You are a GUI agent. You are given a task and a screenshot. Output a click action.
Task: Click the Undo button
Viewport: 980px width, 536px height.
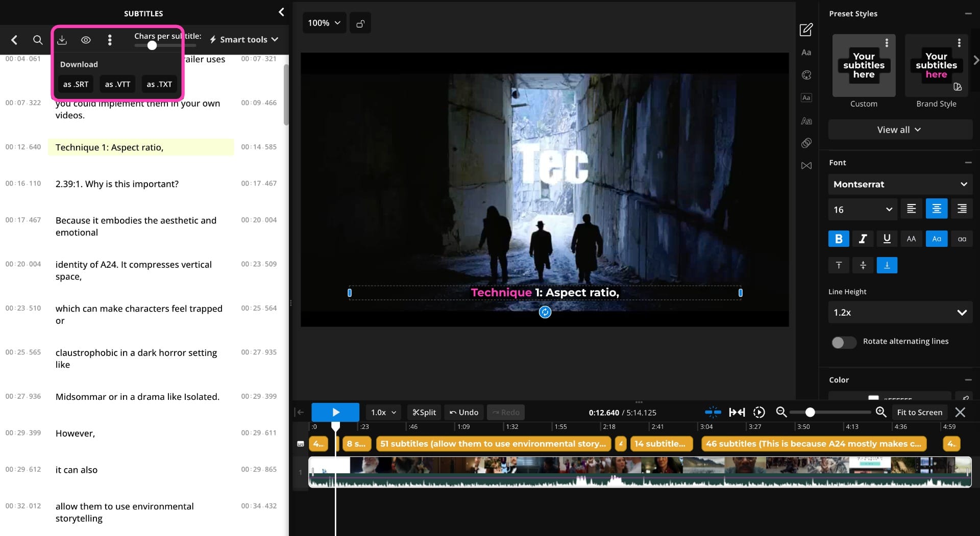click(x=463, y=412)
